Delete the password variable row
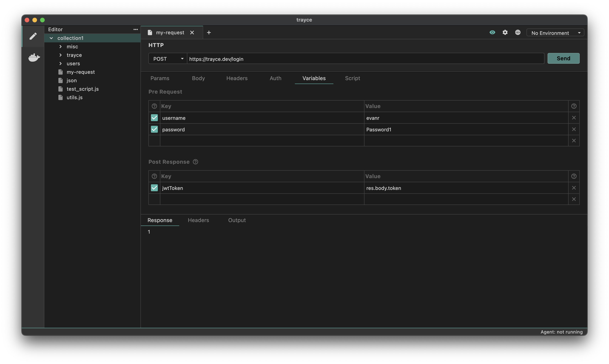The image size is (609, 364). (x=574, y=129)
